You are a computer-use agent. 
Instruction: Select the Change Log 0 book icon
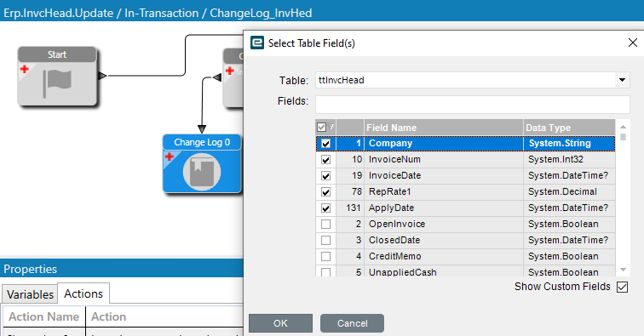(x=202, y=172)
